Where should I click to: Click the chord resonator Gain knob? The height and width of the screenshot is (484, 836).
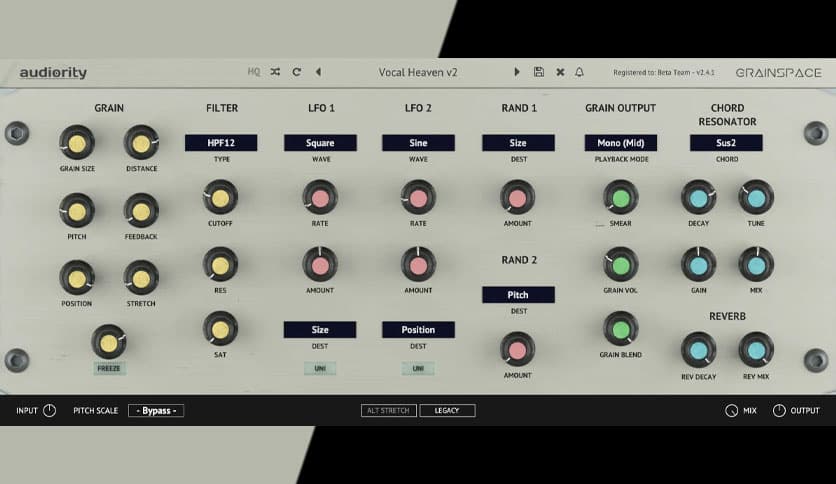click(698, 265)
